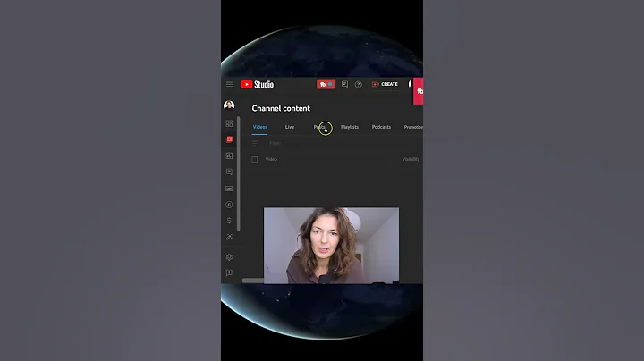Open Customization wand icon in sidebar
Screen dimensions: 644x361
(x=229, y=237)
